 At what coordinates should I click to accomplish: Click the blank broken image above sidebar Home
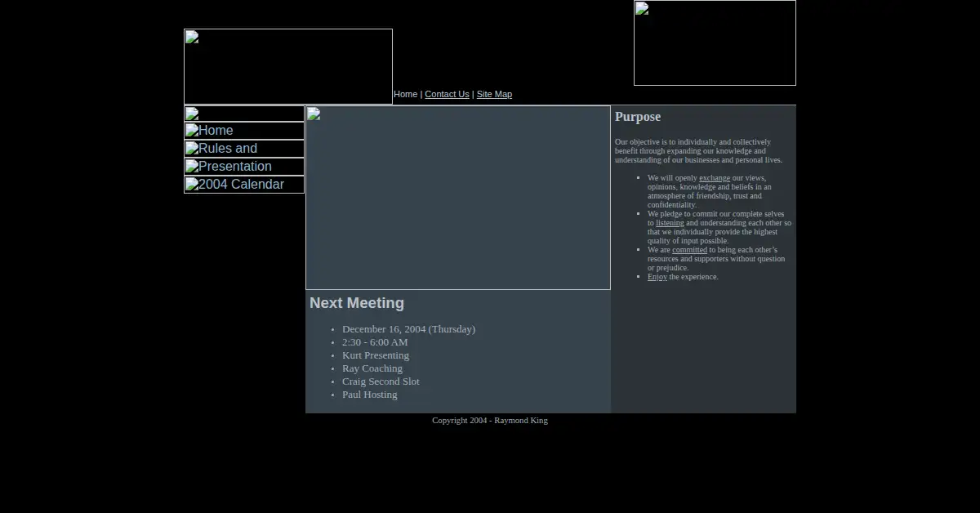pyautogui.click(x=244, y=114)
